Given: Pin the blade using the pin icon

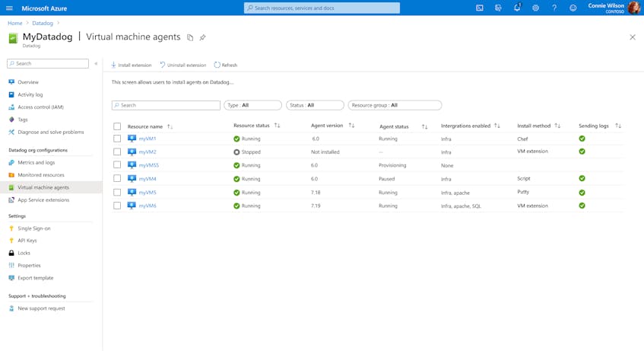Looking at the screenshot, I should click(x=202, y=37).
